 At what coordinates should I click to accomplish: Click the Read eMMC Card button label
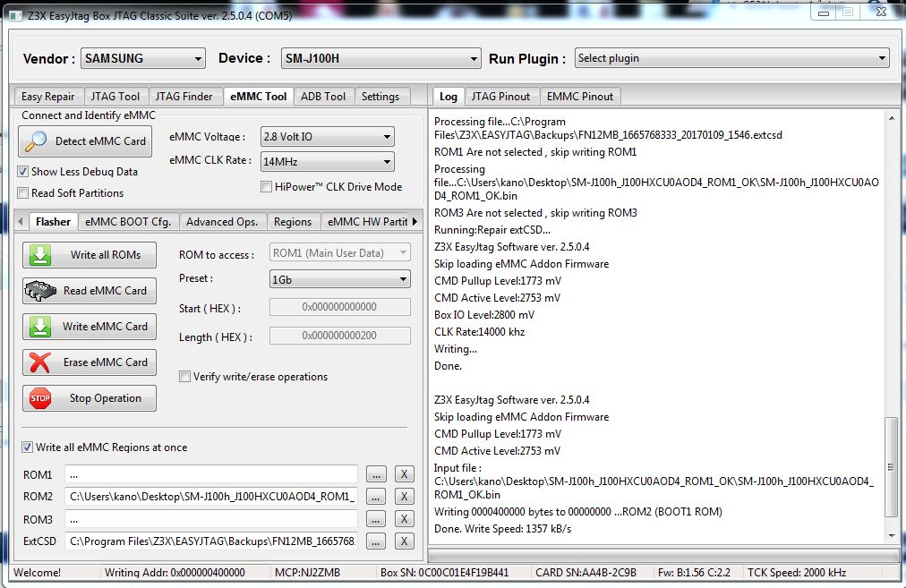[x=105, y=291]
